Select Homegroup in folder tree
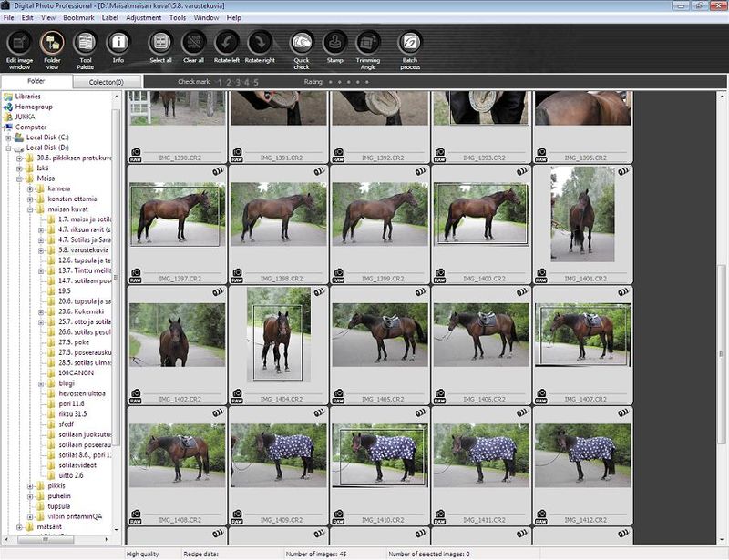This screenshot has width=729, height=560. [x=34, y=107]
